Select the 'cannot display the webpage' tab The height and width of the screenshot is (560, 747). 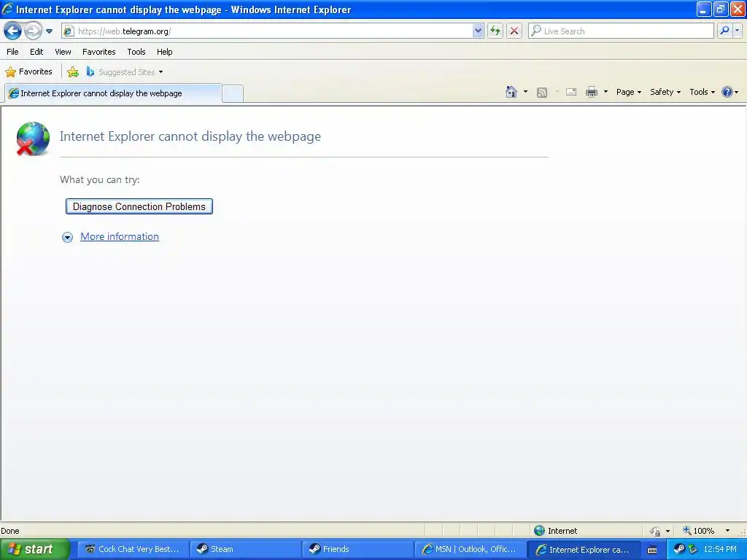113,93
